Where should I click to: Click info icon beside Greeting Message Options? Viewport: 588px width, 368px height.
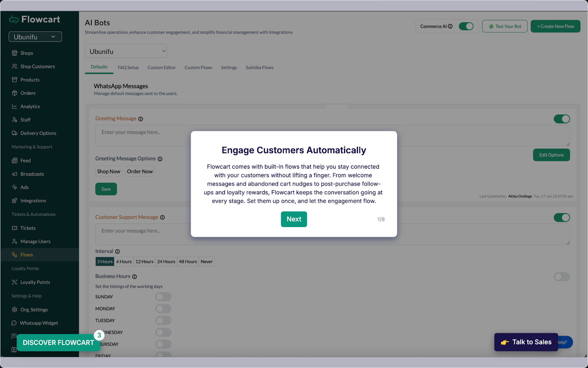tap(160, 159)
